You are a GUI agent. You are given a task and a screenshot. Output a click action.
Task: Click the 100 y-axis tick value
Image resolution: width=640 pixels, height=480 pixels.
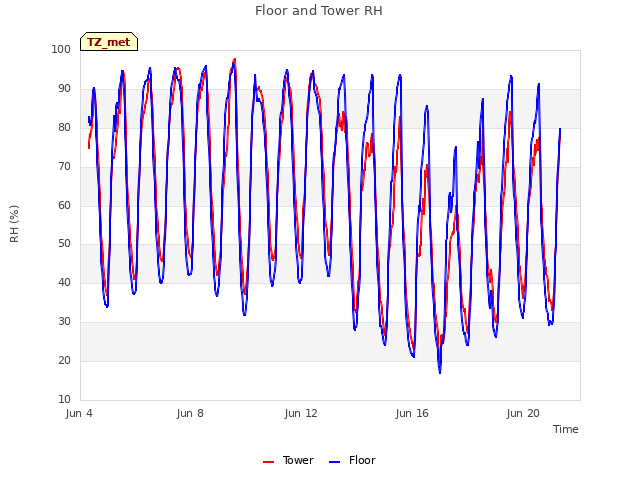coord(61,49)
